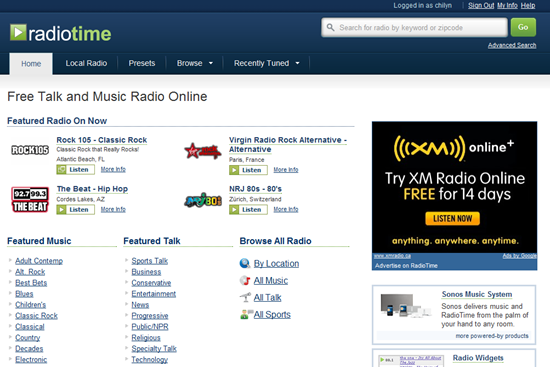Click LISTEN NOW in XM ad
Image resolution: width=550 pixels, height=367 pixels.
(452, 219)
